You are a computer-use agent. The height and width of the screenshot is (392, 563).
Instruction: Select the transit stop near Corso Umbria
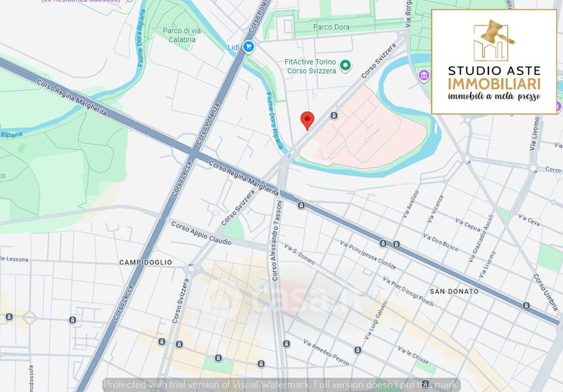click(x=526, y=305)
